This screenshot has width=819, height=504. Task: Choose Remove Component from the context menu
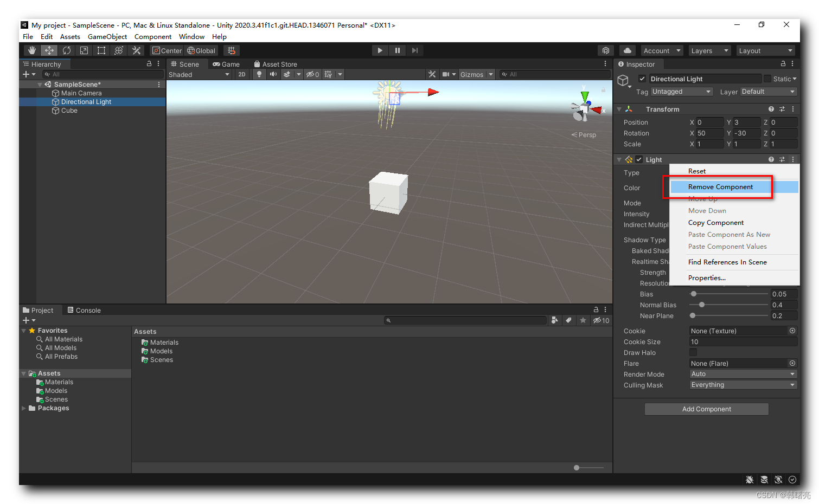click(720, 186)
